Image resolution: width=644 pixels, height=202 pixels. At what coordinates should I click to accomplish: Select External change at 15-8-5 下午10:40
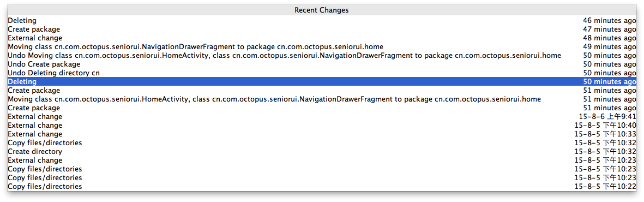tap(322, 126)
